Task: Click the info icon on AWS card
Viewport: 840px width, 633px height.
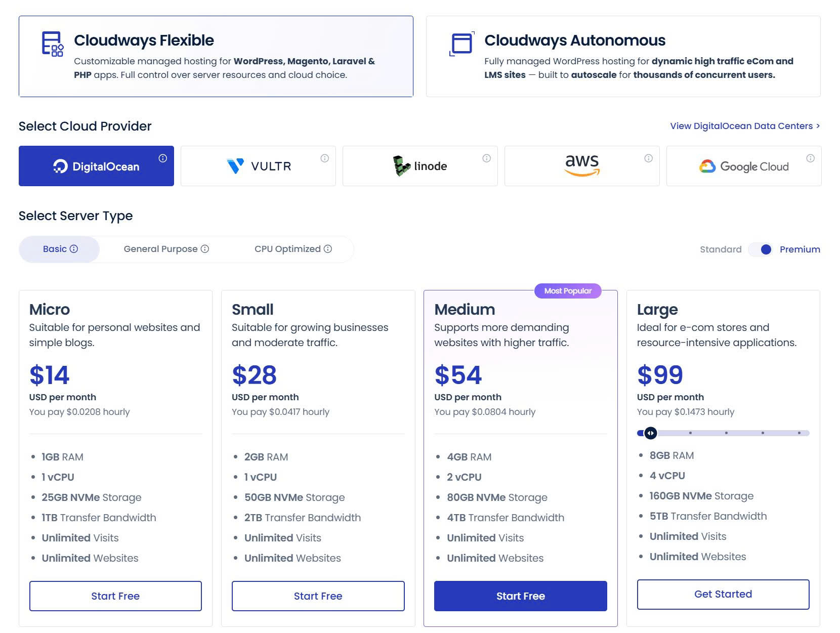Action: point(648,158)
